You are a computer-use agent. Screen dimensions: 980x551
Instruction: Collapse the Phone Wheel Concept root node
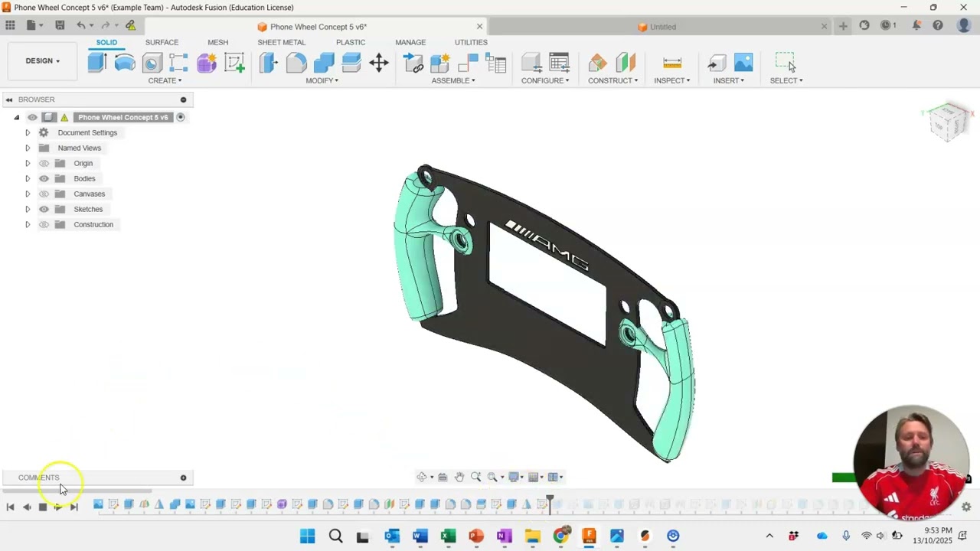[x=16, y=117]
